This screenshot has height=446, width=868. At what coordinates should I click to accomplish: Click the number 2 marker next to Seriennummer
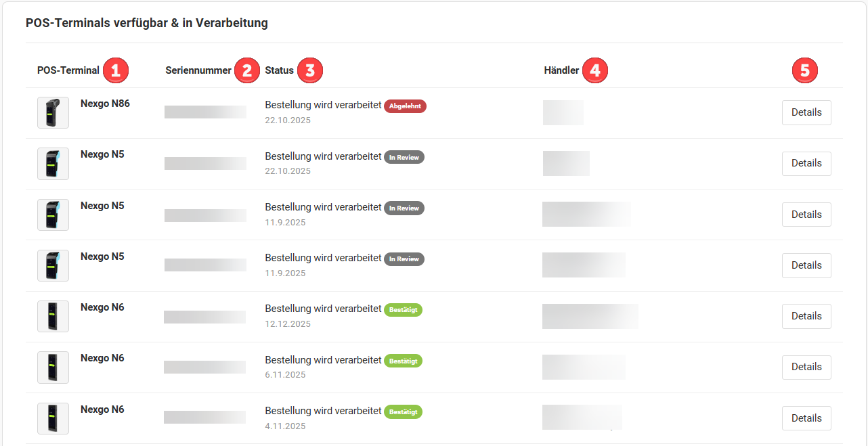247,70
